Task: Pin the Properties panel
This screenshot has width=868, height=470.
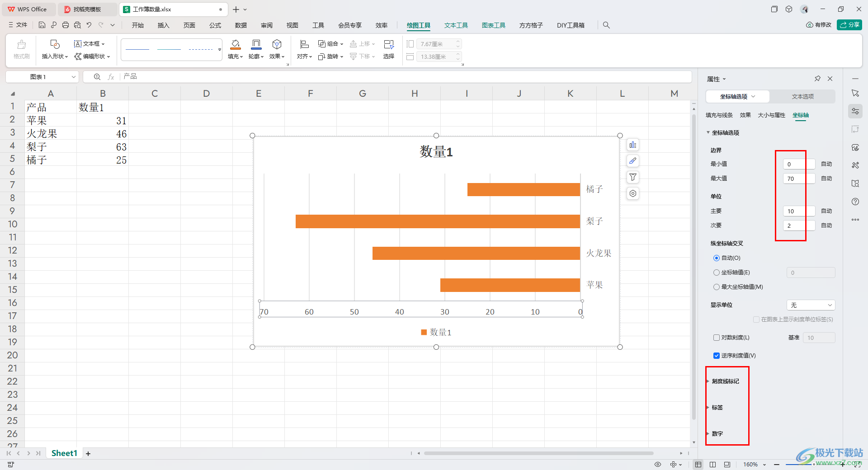Action: point(817,79)
